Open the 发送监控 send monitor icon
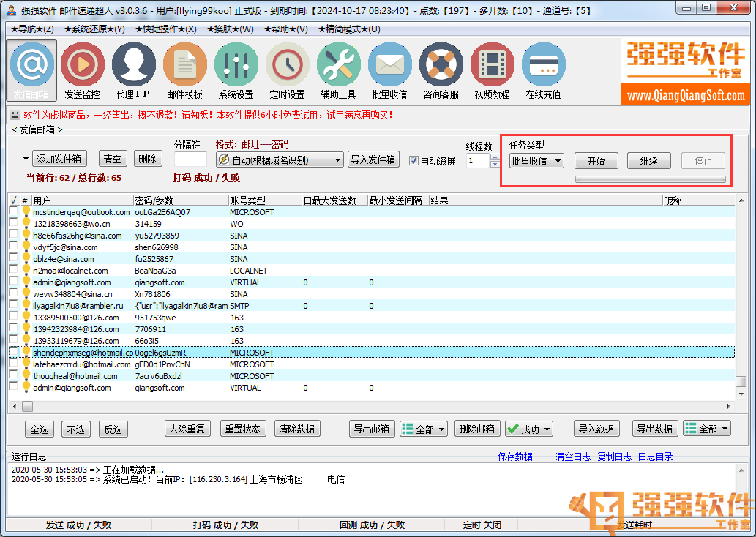756x537 pixels. 83,70
